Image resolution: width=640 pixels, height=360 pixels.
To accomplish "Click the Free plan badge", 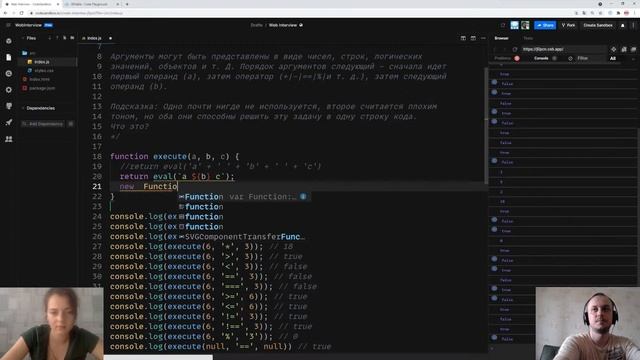I will pos(49,25).
